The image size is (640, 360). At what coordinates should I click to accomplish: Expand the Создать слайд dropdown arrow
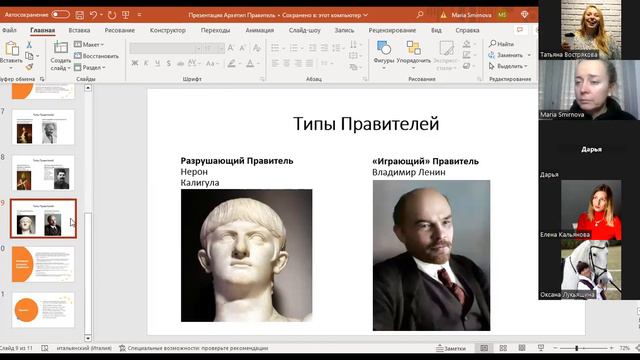click(x=69, y=68)
